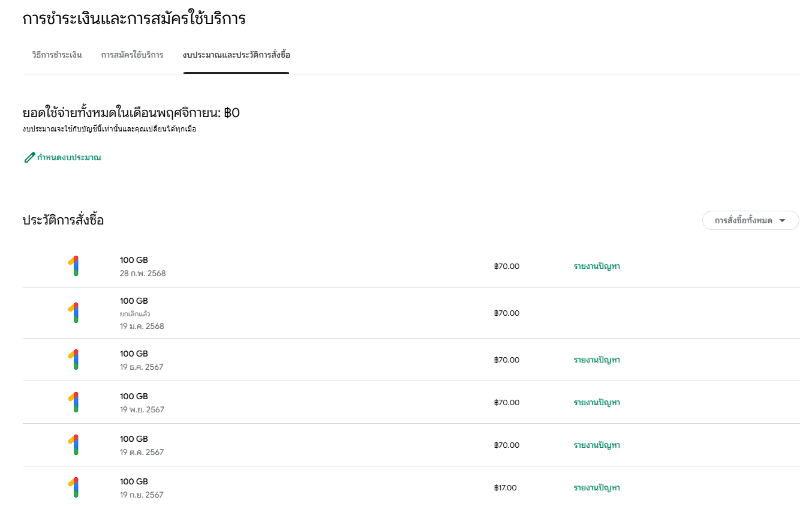Click Google One icon for 19 ต.ค. 2567 order
812x506 pixels.
[74, 445]
